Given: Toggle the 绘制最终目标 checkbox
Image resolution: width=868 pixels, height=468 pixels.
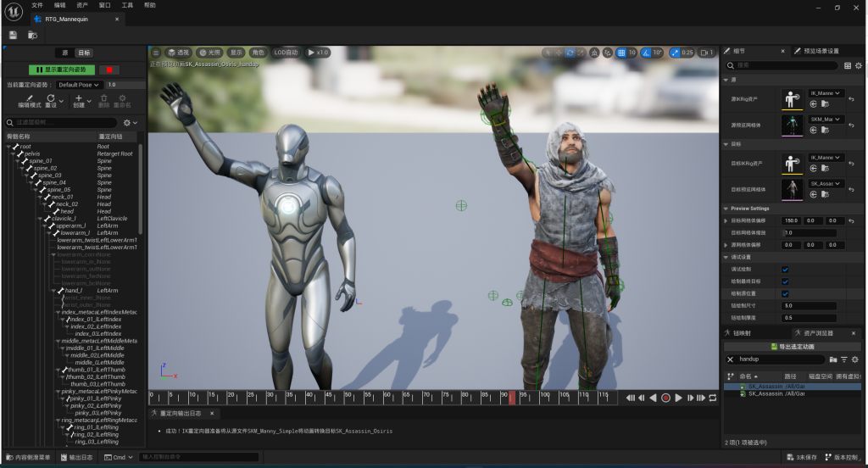Looking at the screenshot, I should 785,281.
